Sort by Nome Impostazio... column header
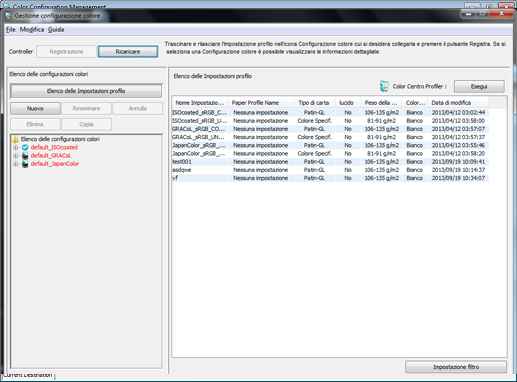The image size is (517, 382). point(200,103)
